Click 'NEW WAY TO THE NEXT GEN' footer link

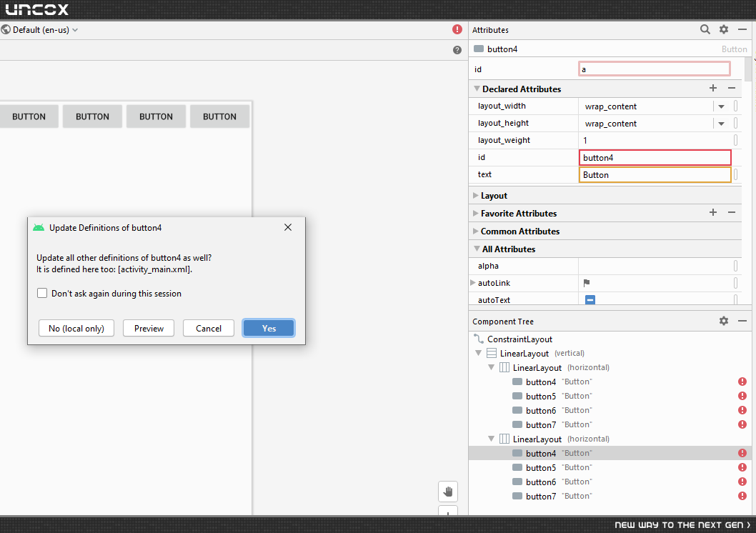pyautogui.click(x=682, y=525)
